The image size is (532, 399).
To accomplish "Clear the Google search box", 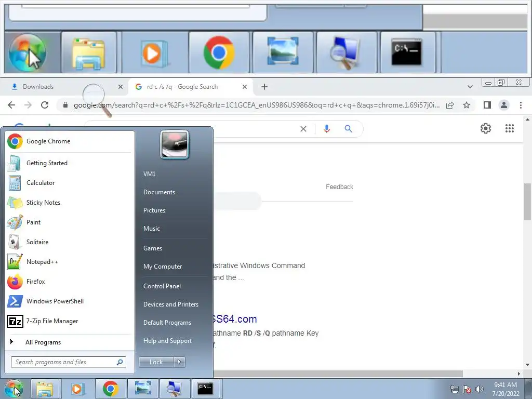I will coord(303,129).
